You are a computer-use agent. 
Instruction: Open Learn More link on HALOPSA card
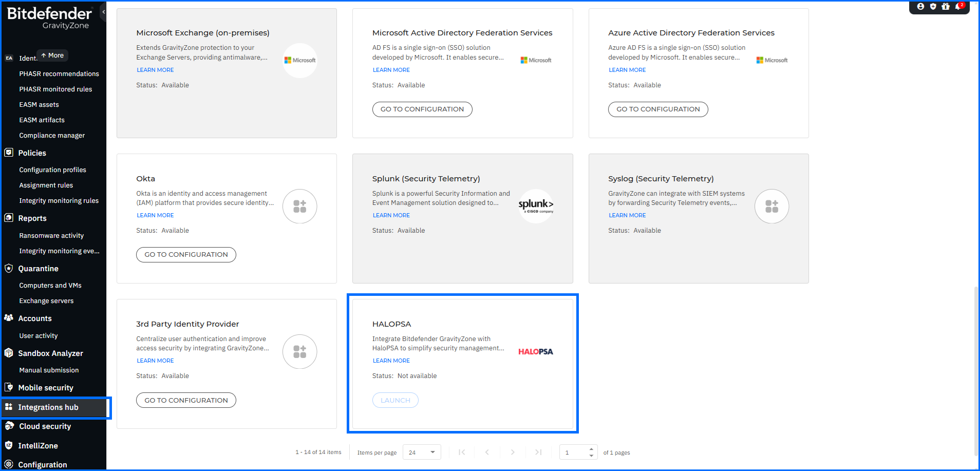pos(391,360)
